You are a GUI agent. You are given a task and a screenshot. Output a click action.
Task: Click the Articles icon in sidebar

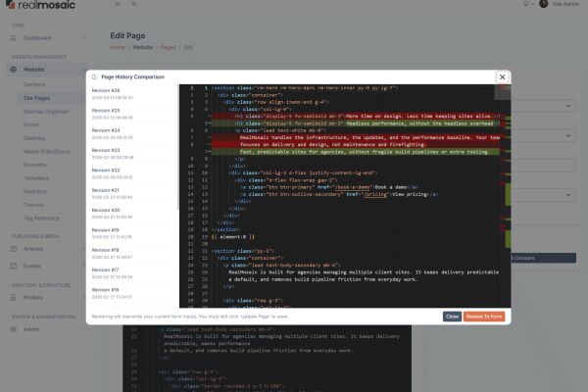[x=17, y=250]
